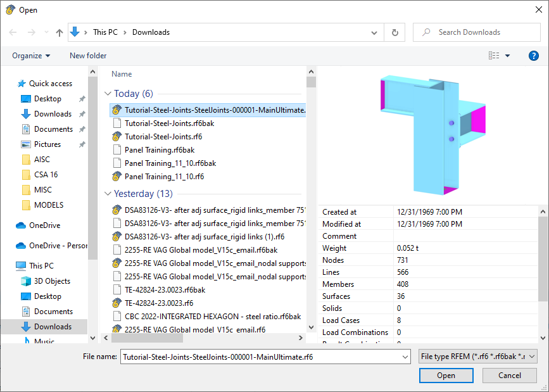Click the Search Downloads field

click(477, 32)
